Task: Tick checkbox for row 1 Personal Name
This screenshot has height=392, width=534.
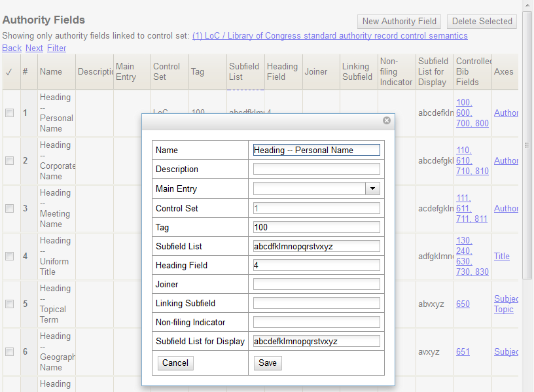Action: coord(10,113)
